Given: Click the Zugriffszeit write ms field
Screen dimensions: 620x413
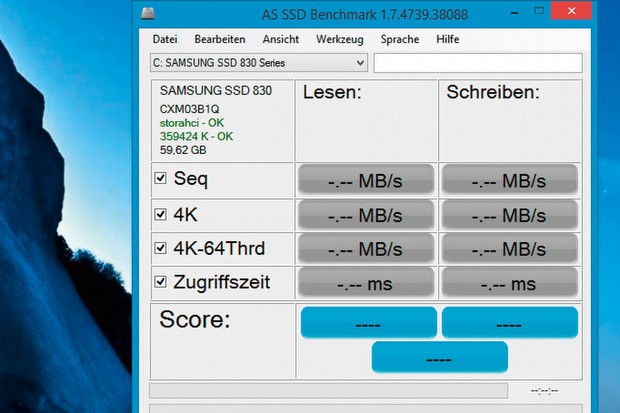Looking at the screenshot, I should pos(510,282).
